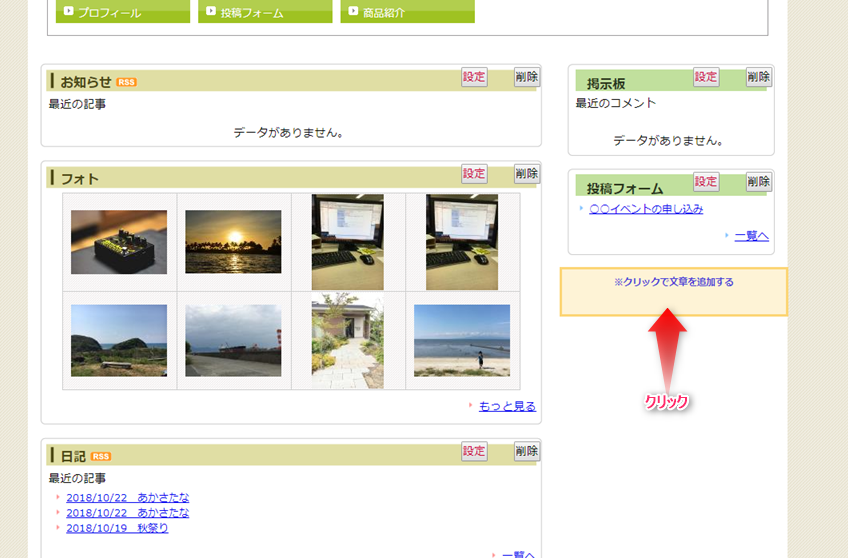
Task: Click the お知らせ block heading
Action: 85,82
